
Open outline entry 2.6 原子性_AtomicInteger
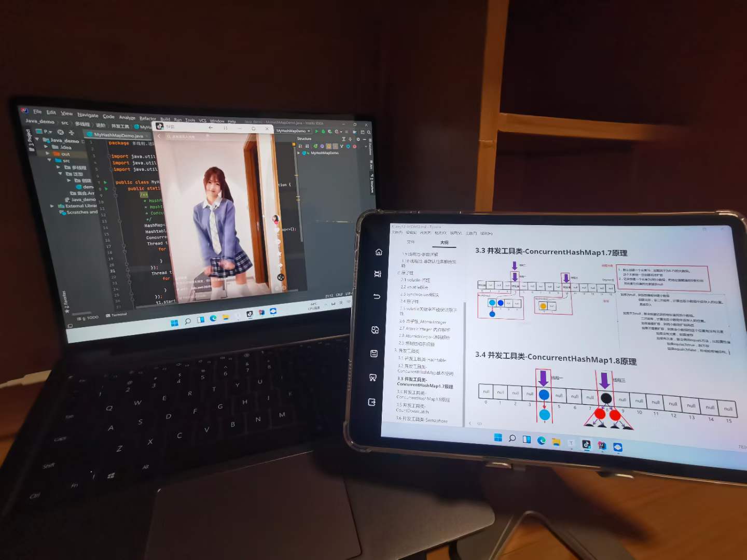point(422,321)
